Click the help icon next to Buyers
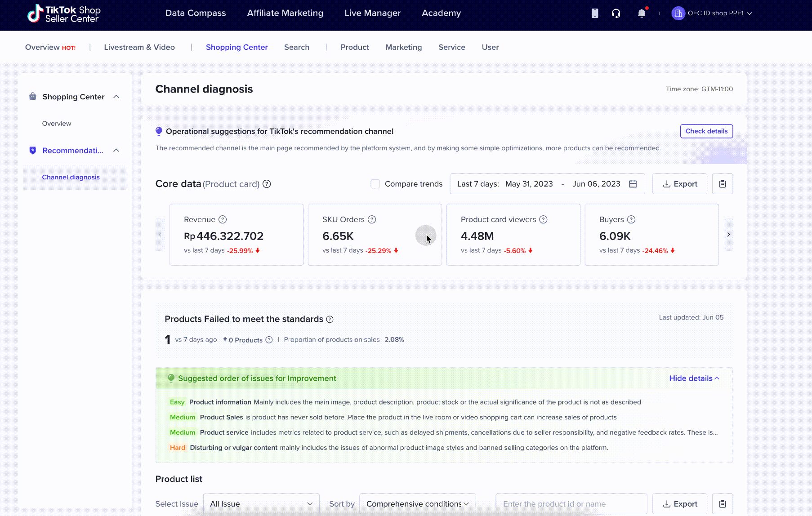This screenshot has height=516, width=812. [x=631, y=219]
